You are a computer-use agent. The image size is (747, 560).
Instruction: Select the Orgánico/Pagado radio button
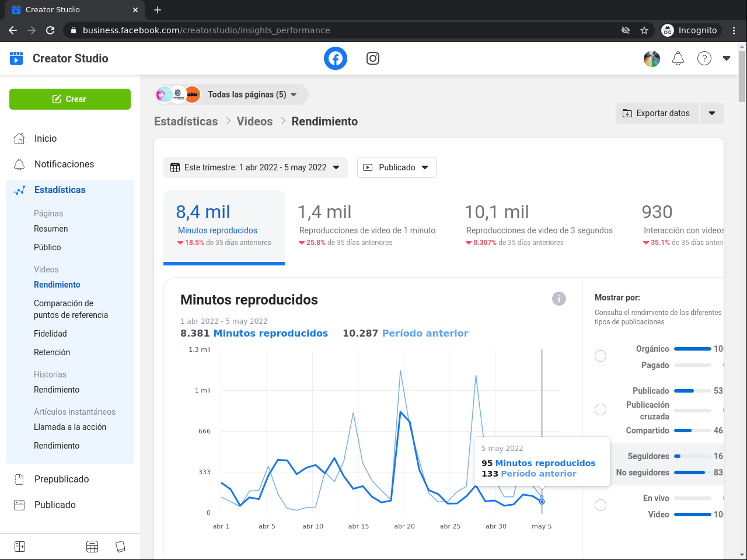(600, 356)
